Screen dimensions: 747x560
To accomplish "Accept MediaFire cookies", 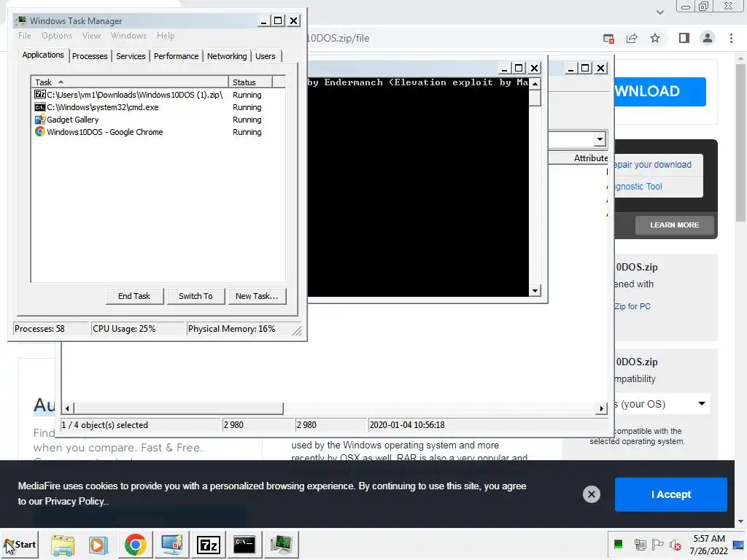I will 671,494.
